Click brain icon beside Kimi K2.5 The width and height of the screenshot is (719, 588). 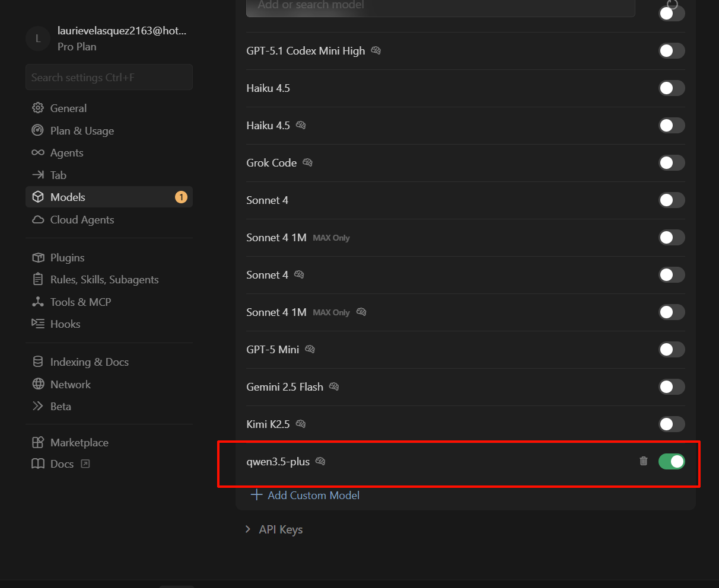tap(301, 424)
